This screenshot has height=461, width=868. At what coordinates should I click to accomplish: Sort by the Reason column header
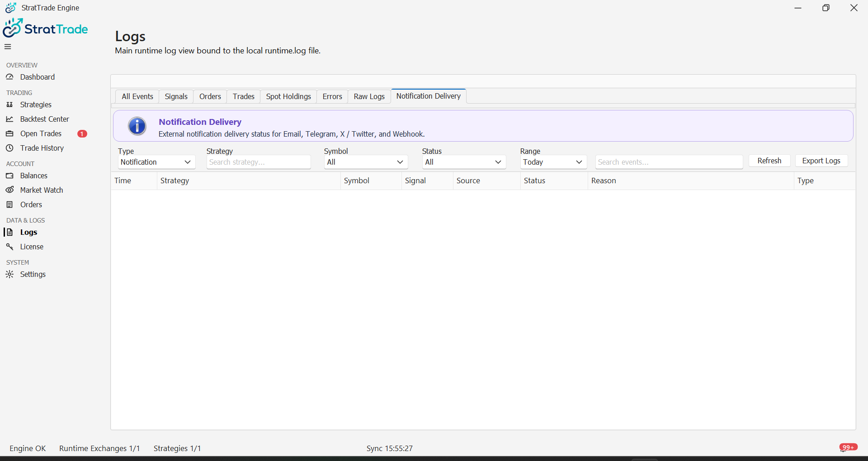(x=690, y=181)
